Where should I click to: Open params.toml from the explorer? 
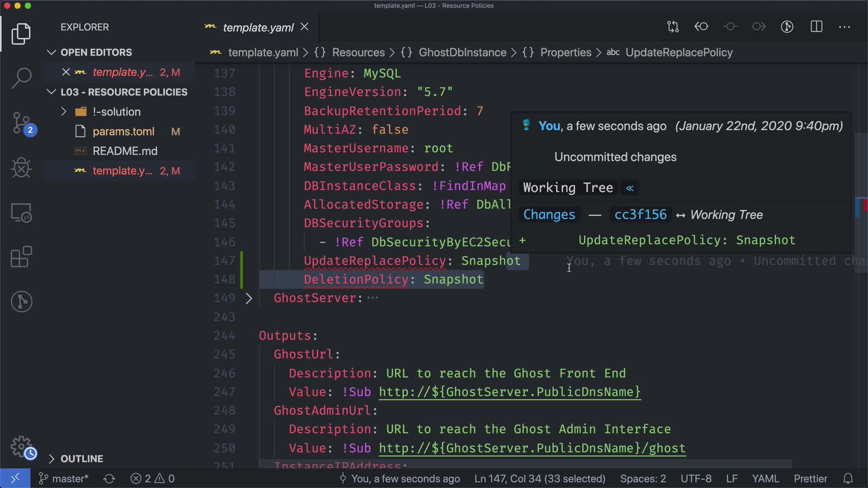[x=123, y=131]
